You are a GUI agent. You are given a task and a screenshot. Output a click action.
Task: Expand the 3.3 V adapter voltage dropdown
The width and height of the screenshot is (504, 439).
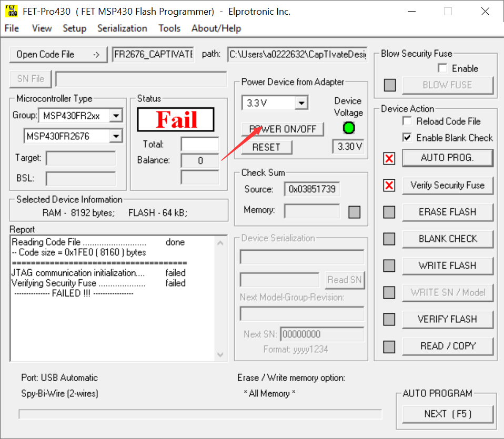(x=301, y=103)
